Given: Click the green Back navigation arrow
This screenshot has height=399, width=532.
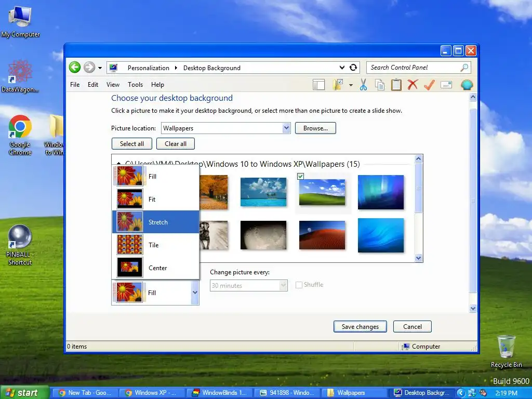Looking at the screenshot, I should [75, 67].
